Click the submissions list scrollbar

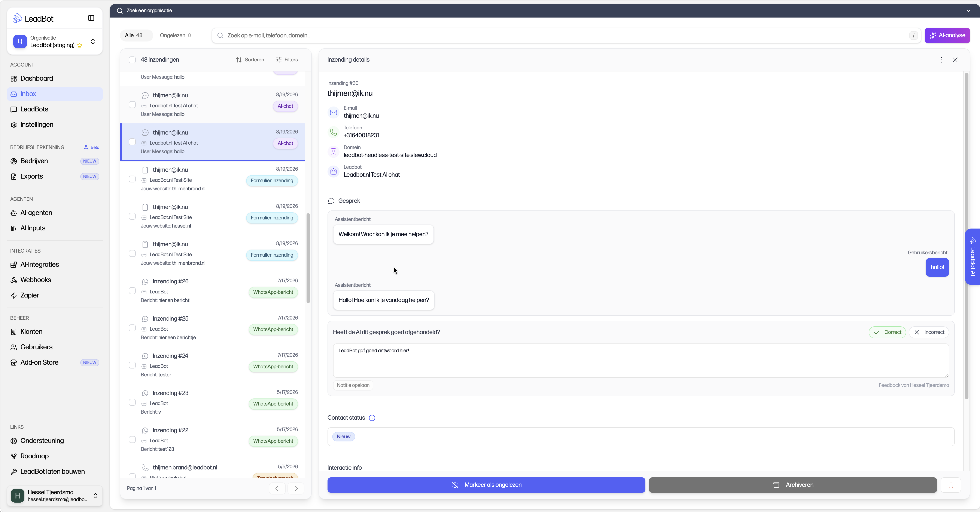(308, 258)
